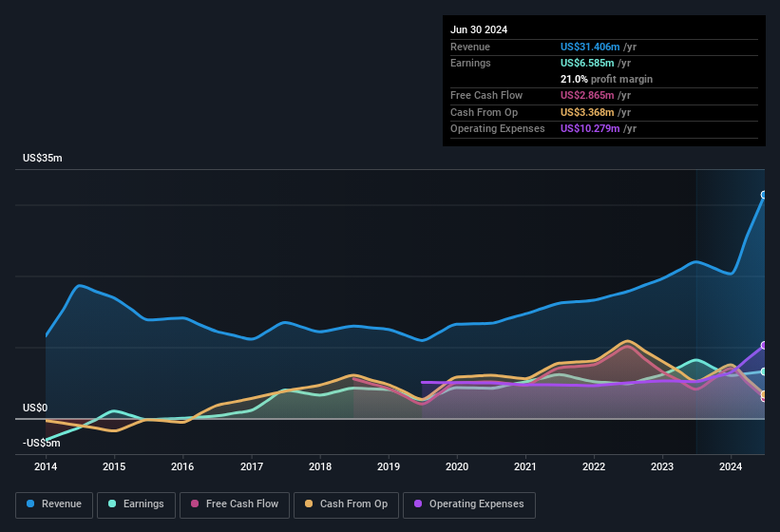The image size is (780, 532).
Task: Click the 2020 x-axis label
Action: click(457, 466)
